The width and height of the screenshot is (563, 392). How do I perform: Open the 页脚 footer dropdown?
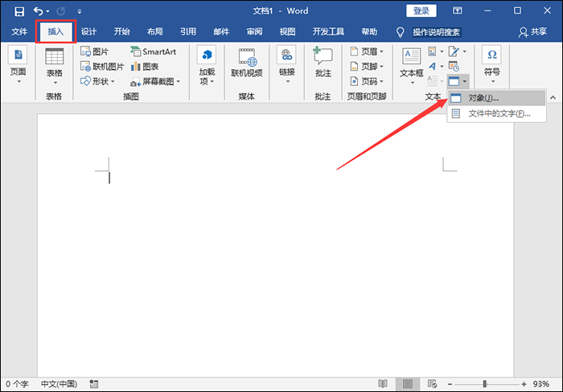pos(367,67)
